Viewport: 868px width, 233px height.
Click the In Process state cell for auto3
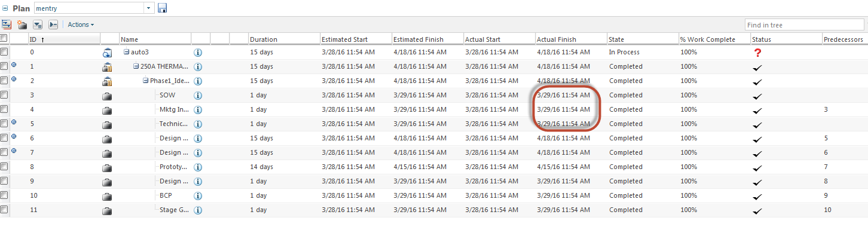click(624, 52)
